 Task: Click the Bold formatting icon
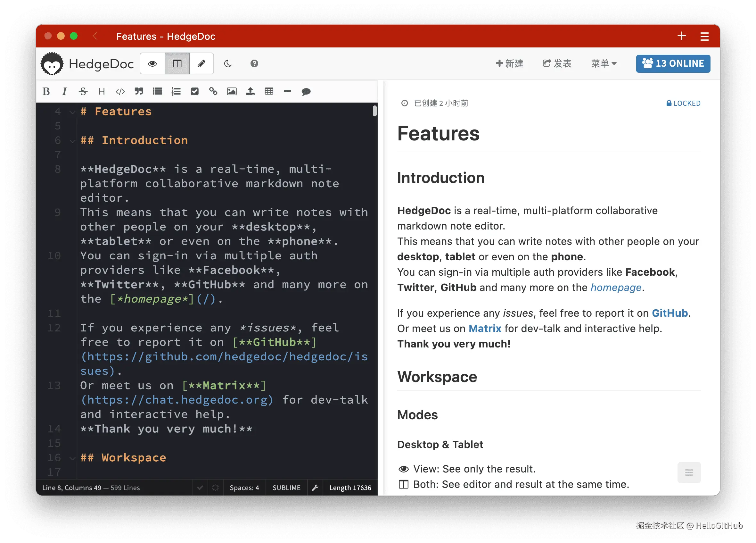point(46,91)
